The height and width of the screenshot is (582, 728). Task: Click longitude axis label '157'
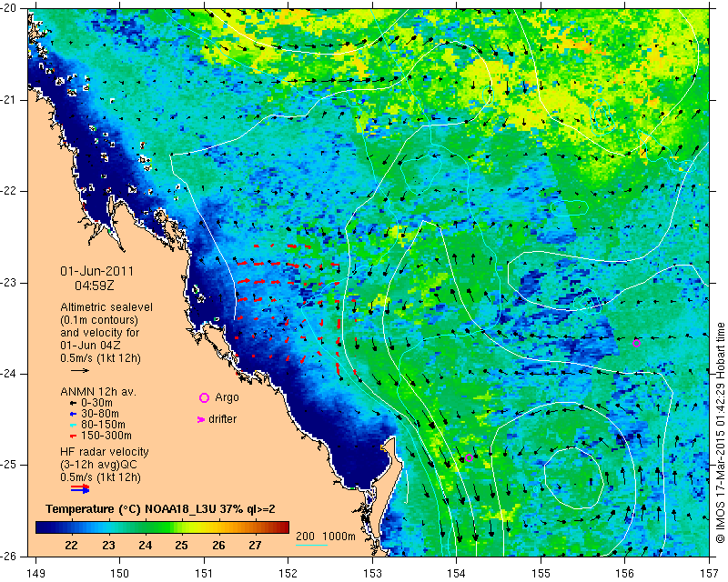pyautogui.click(x=710, y=574)
